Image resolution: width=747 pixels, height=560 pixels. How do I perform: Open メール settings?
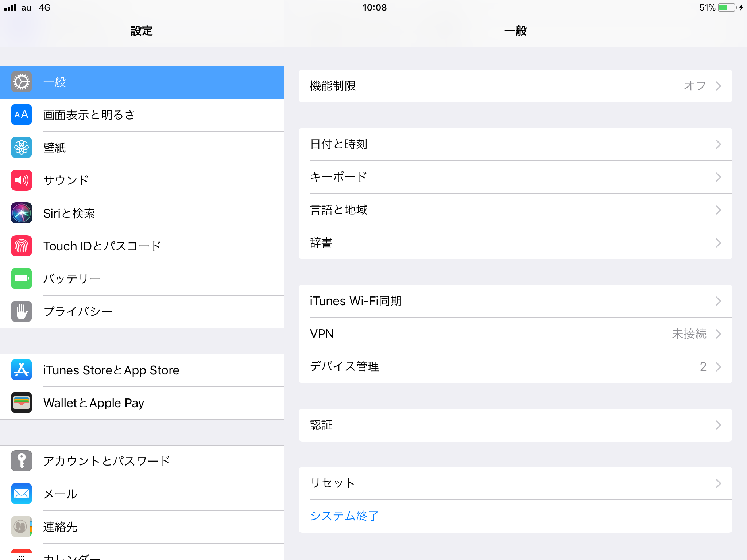click(x=142, y=494)
